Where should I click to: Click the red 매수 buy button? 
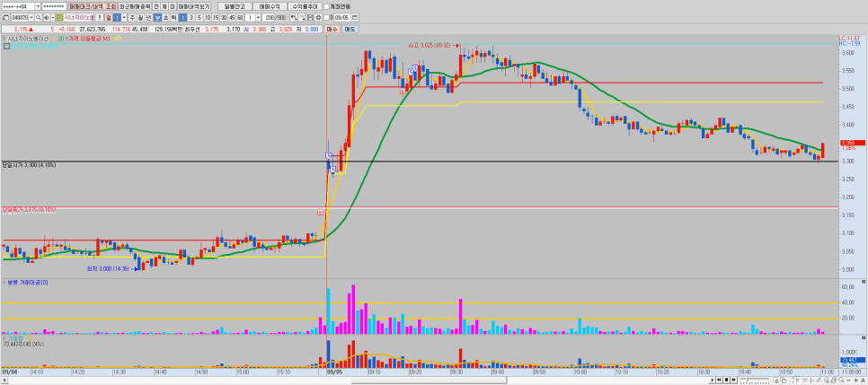pyautogui.click(x=332, y=30)
